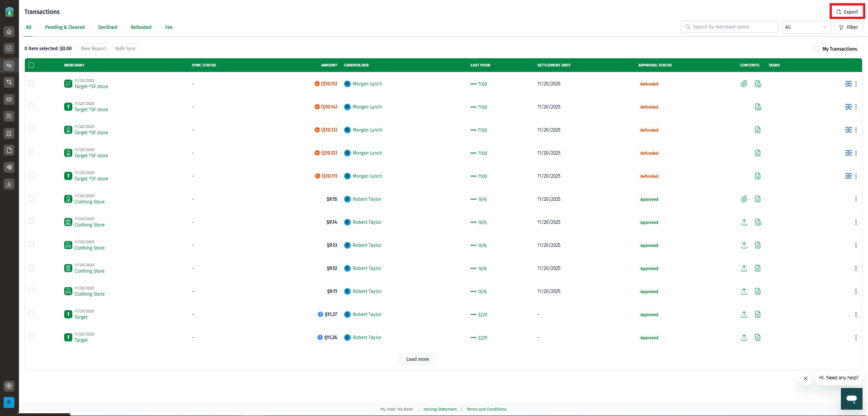View attachment for the $9.15 Clothing Store
Viewport: 868px width, 416px height.
(744, 199)
